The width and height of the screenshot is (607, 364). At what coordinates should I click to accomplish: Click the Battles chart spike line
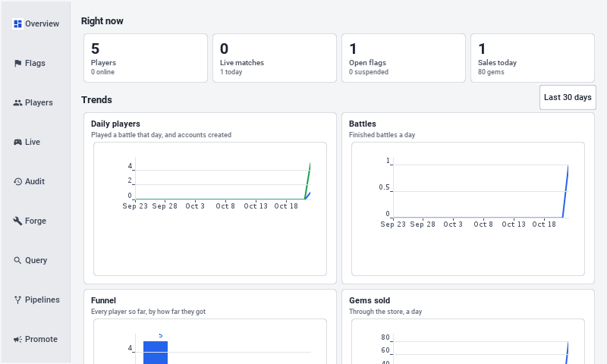565,191
